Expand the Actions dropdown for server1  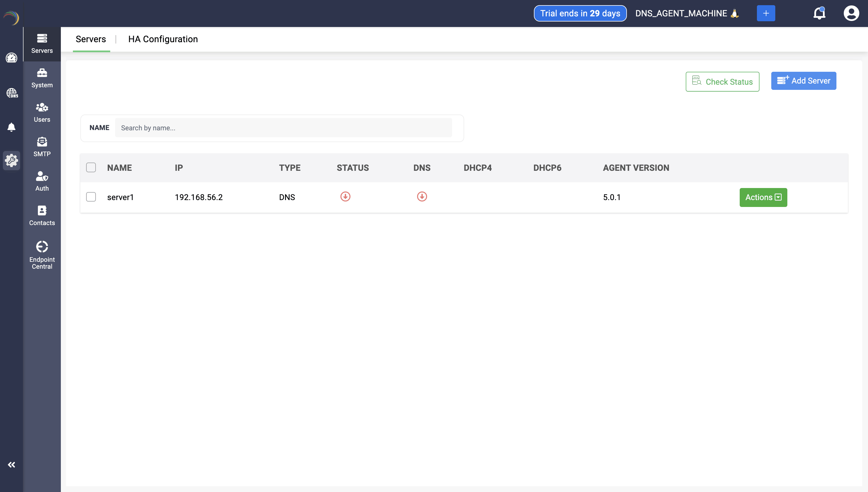tap(763, 197)
